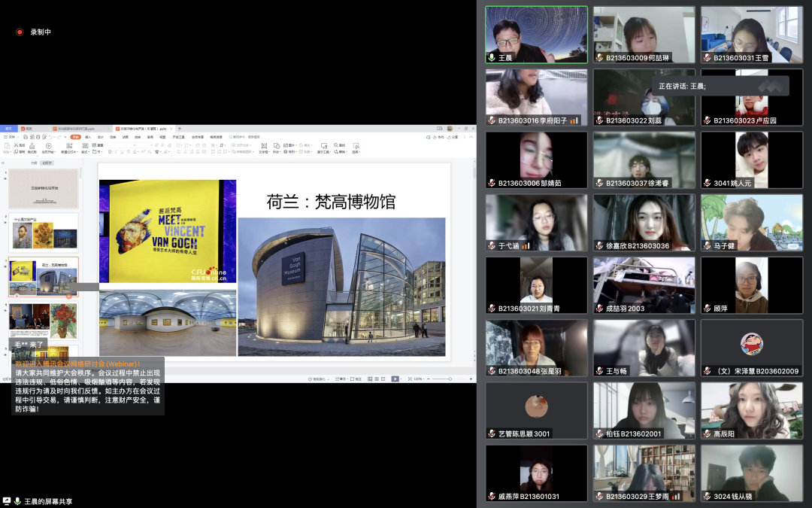Click the Find (查找) magnifier icon

click(x=337, y=145)
